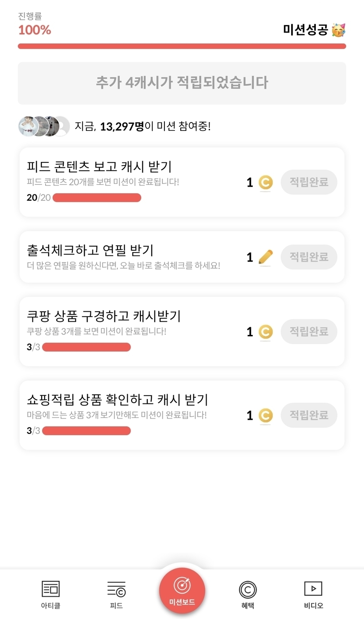The width and height of the screenshot is (364, 619).
Task: Open 쇼핑적립 상품 확인하고 캐시 받기 title
Action: click(118, 399)
